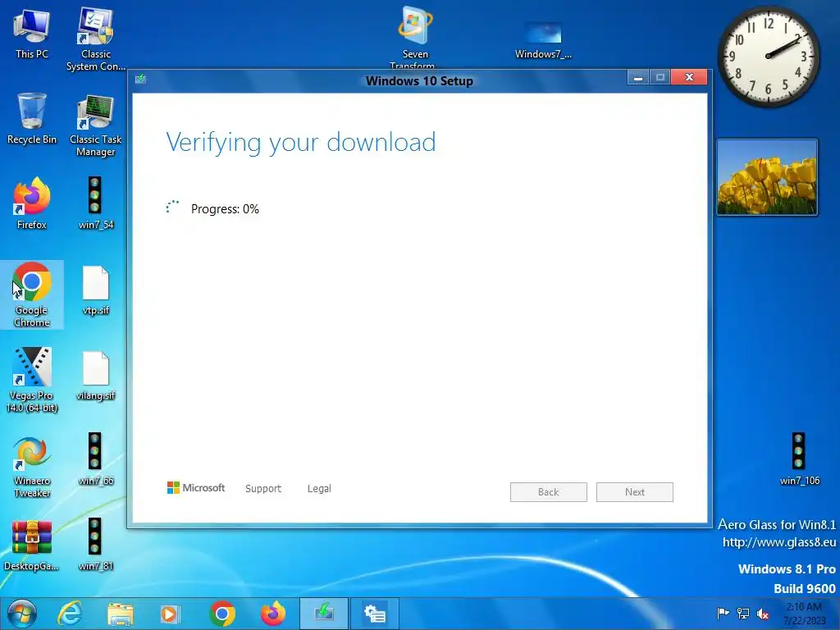840x630 pixels.
Task: Select the Classic Task Manager shortcut
Action: tap(96, 125)
